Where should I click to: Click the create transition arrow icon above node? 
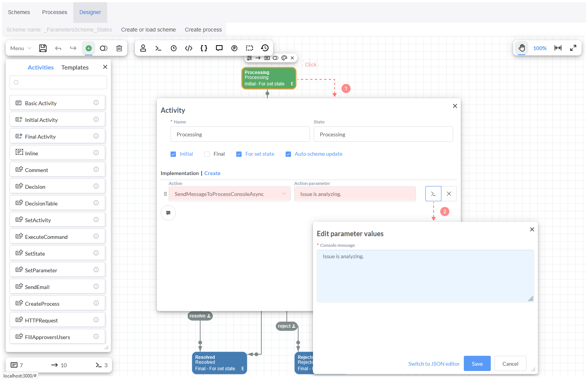(258, 58)
